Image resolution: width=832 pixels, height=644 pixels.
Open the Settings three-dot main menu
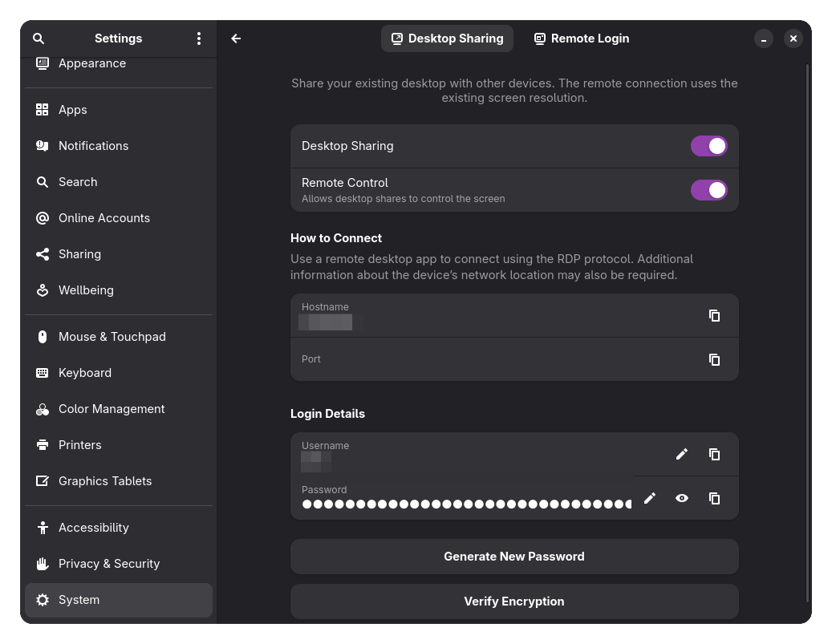tap(198, 38)
